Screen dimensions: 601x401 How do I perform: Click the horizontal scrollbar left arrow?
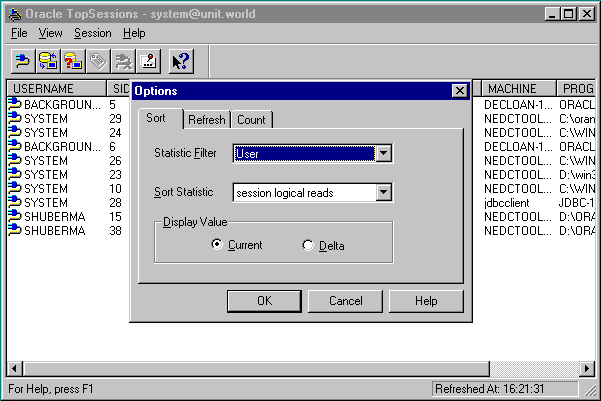click(x=15, y=369)
